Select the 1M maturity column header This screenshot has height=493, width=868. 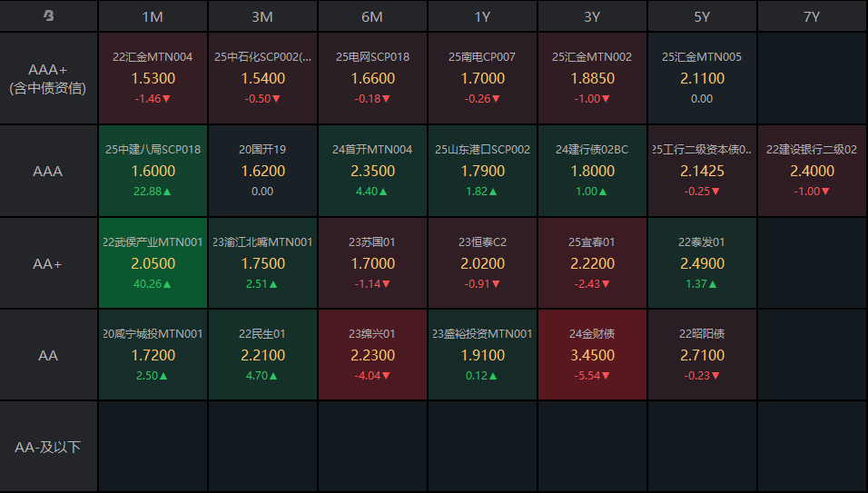coord(153,16)
